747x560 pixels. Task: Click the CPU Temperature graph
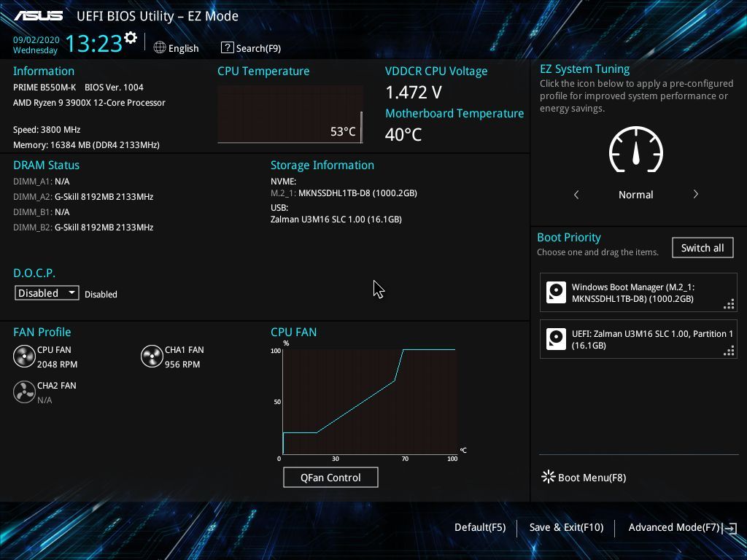[290, 114]
